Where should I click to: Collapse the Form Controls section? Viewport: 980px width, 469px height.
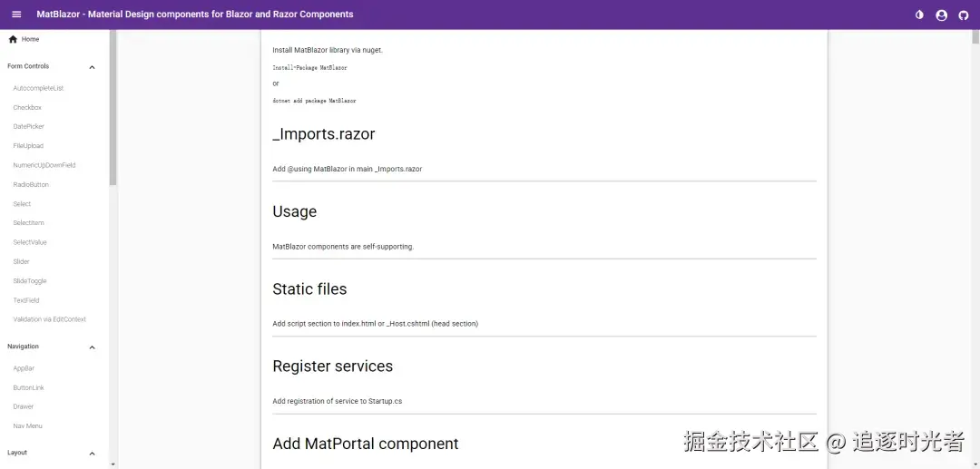point(92,67)
